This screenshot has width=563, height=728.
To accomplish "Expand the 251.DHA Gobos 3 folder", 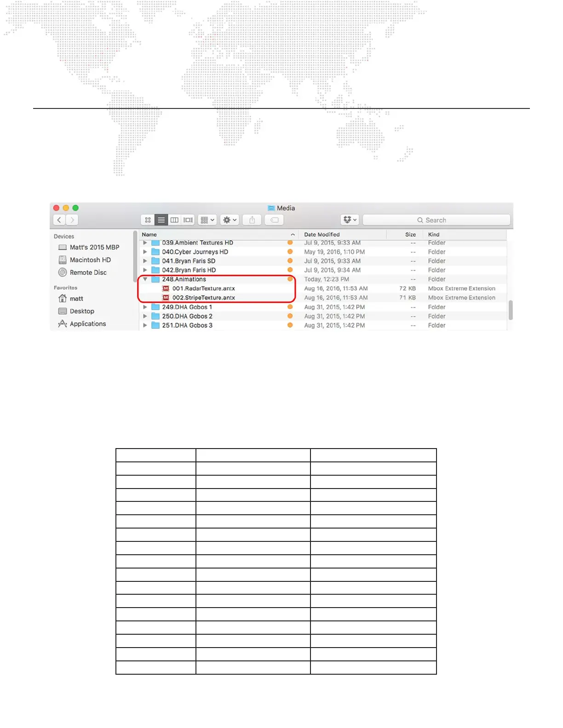I will (x=145, y=325).
